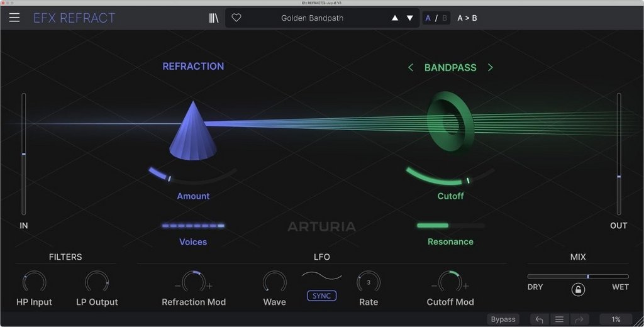Click the Refraction Mod knob
Screen dimensions: 644x327
[194, 282]
